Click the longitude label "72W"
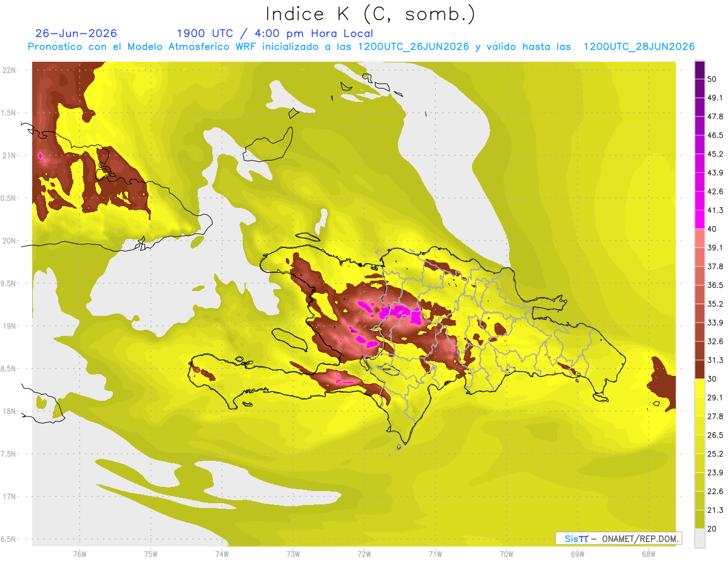The width and height of the screenshot is (728, 562). coord(364,554)
